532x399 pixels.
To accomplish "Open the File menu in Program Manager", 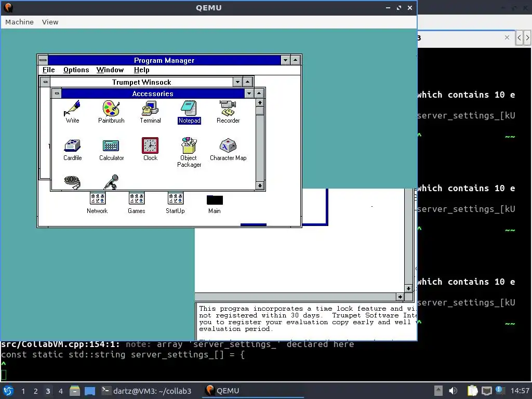I will [x=48, y=70].
